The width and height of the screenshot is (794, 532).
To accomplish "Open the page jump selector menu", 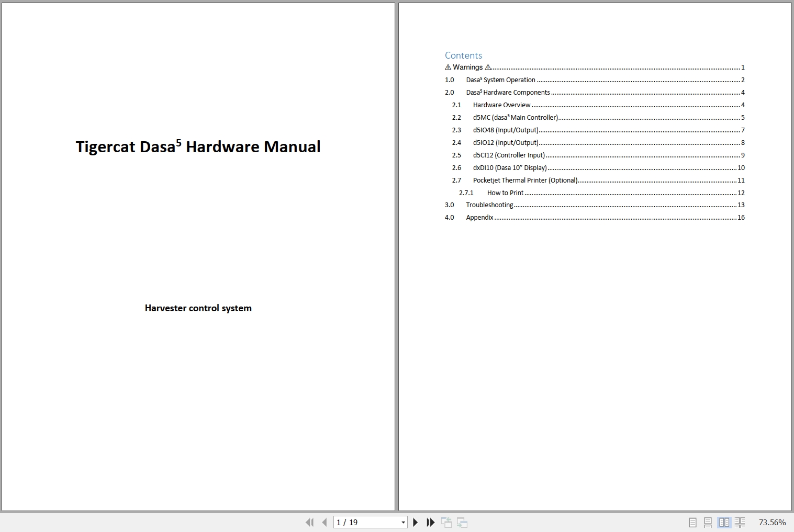I will click(x=402, y=522).
